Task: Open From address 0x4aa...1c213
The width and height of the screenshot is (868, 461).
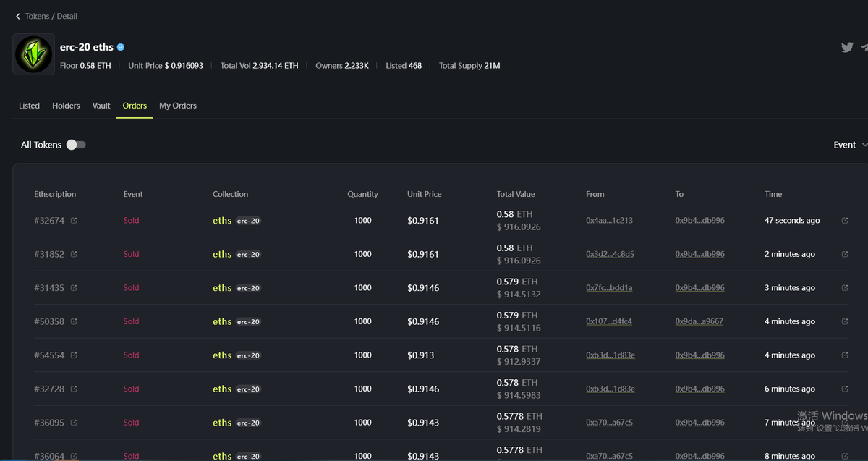Action: coord(609,221)
